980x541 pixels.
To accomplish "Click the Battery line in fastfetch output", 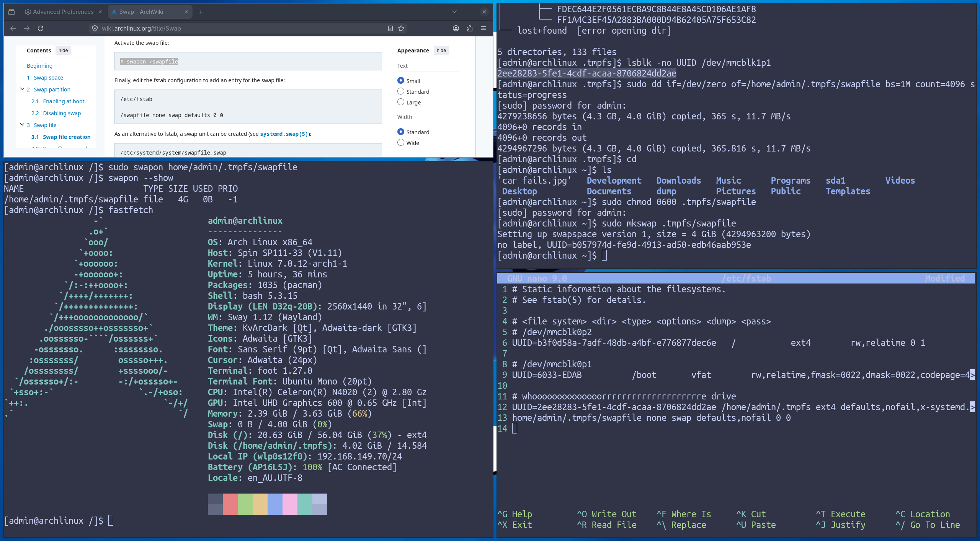I will [x=302, y=467].
